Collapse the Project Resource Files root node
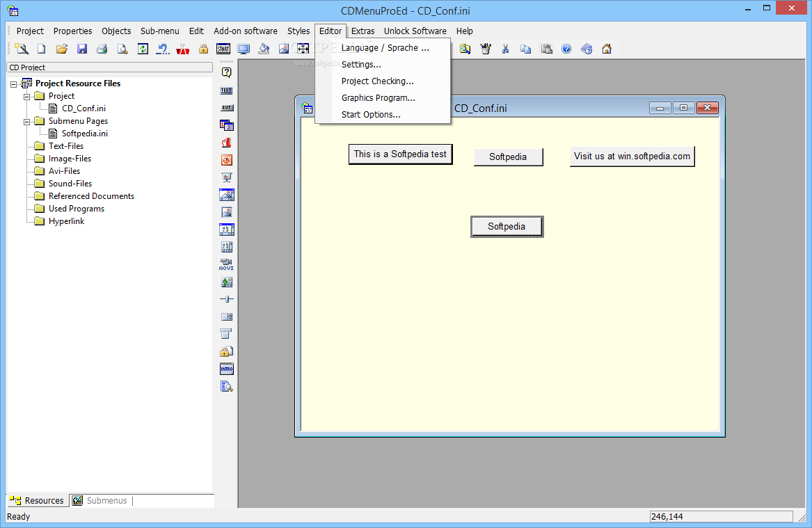Screen dimensions: 812x528 (14, 84)
